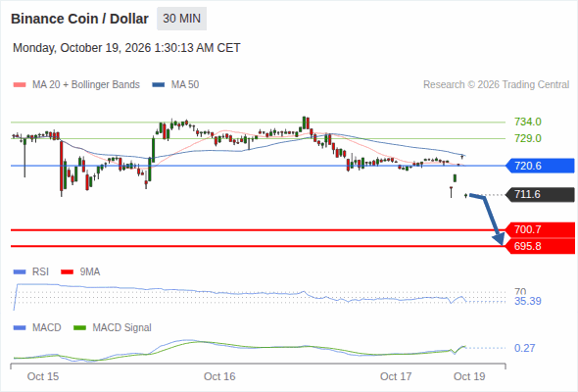
Task: Click the RSI value 35.39
Action: (528, 301)
